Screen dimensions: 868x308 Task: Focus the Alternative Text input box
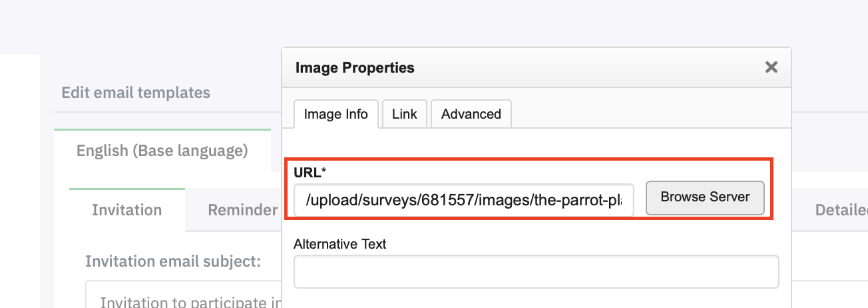point(536,272)
